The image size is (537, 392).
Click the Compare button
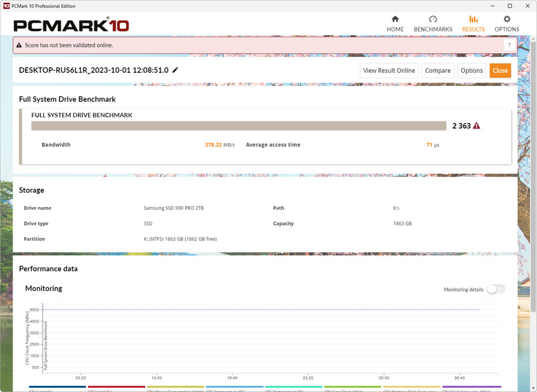coord(438,70)
